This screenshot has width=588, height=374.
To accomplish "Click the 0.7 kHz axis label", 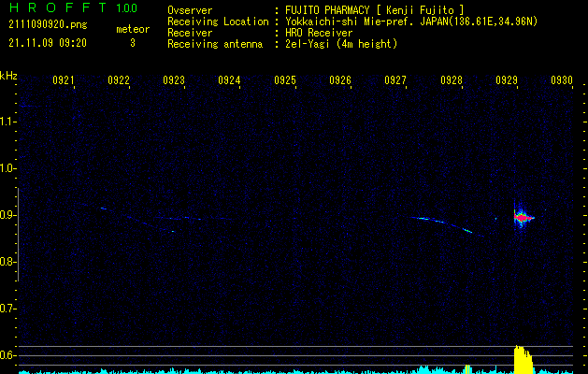I will tap(7, 309).
